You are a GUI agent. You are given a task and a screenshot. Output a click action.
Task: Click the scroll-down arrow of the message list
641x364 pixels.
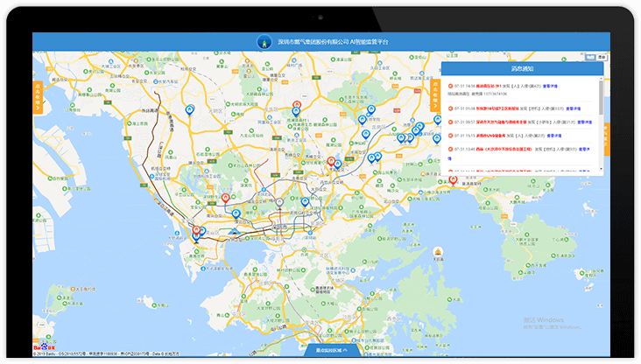tap(601, 171)
